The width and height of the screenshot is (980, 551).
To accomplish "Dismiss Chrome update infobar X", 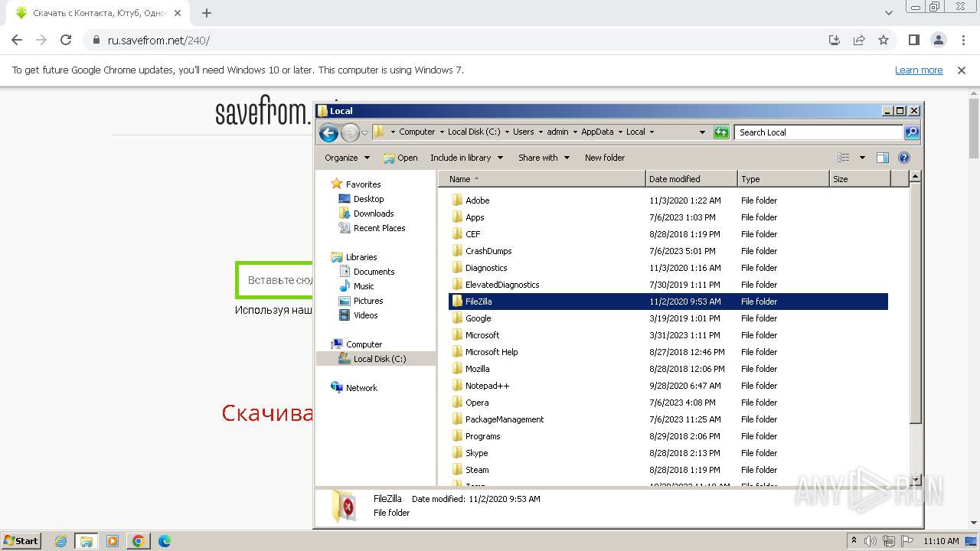I will [x=962, y=70].
